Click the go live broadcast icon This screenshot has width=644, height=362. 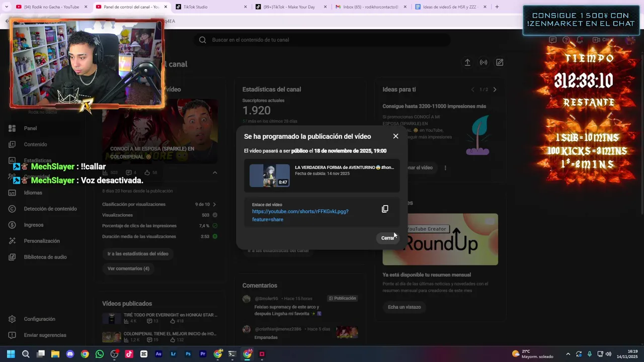[x=484, y=62]
